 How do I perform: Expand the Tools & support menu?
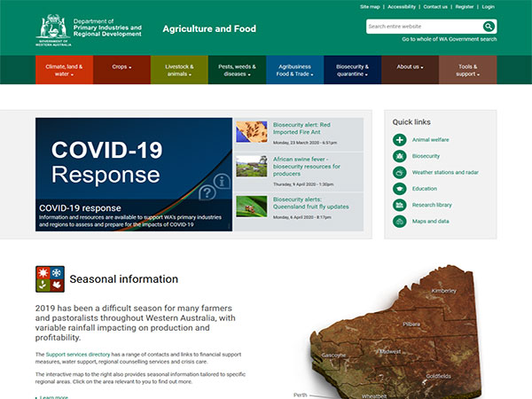(468, 70)
